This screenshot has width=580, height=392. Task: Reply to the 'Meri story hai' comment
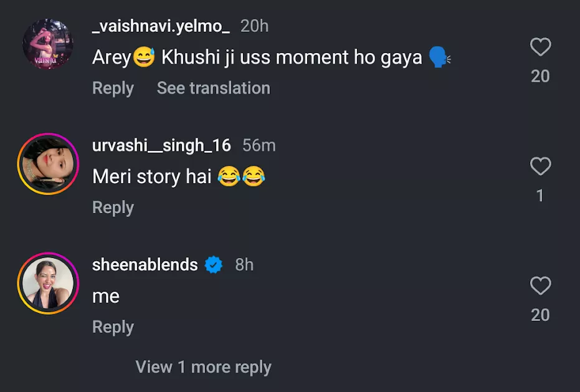[x=113, y=208]
